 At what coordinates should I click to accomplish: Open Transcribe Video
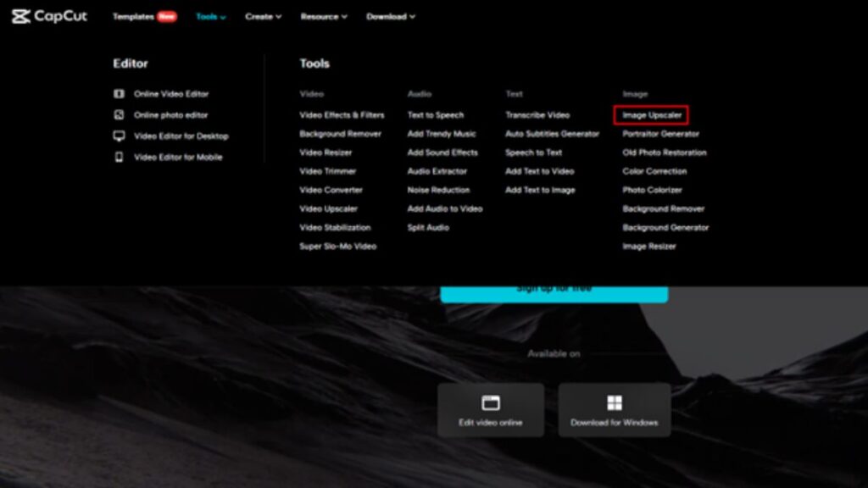537,115
